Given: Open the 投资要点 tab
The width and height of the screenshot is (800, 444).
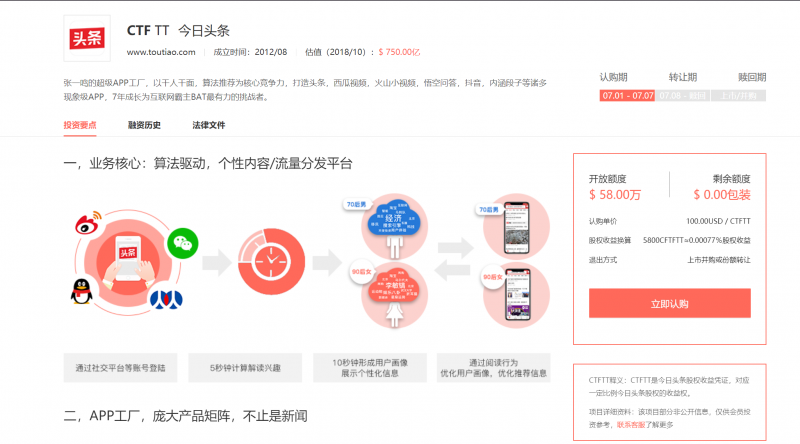Looking at the screenshot, I should [x=80, y=125].
